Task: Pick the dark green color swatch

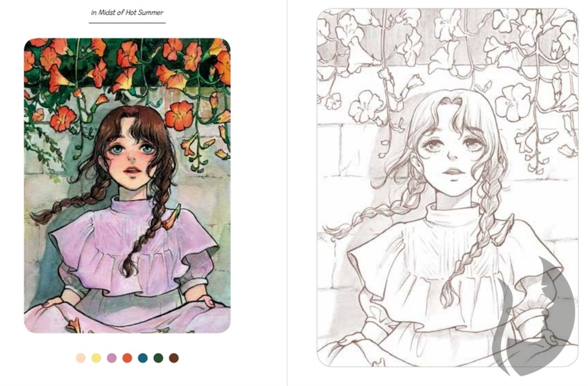Action: pos(158,358)
